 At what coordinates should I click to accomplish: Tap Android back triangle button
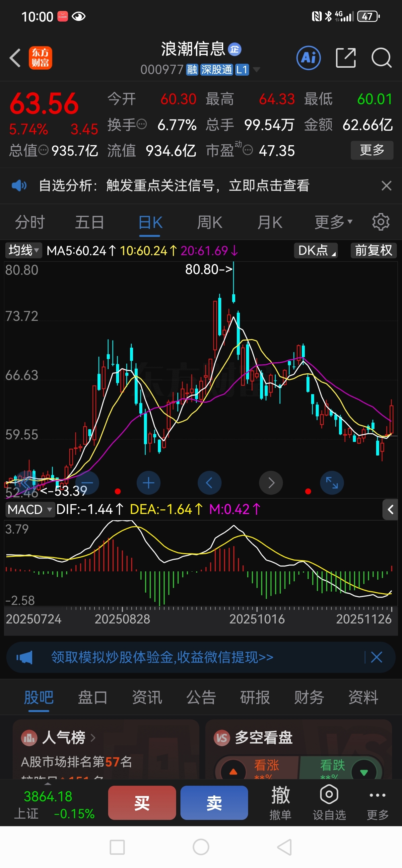pyautogui.click(x=284, y=847)
